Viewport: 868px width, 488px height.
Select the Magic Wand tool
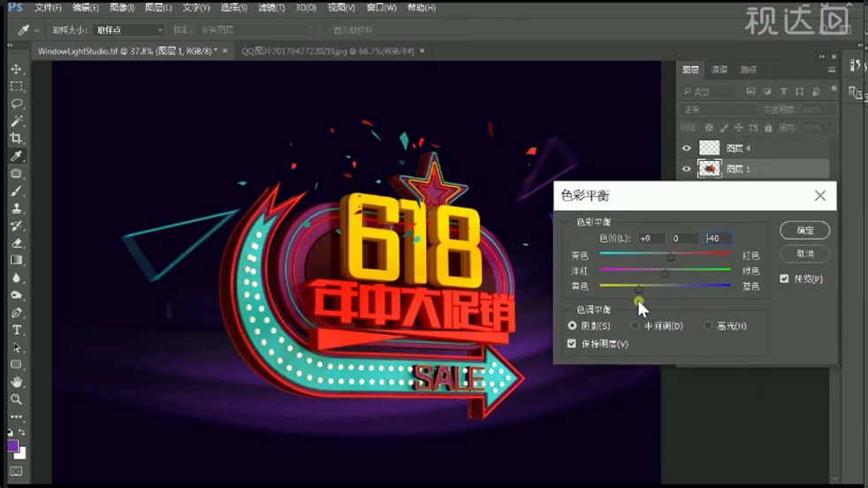pos(17,121)
